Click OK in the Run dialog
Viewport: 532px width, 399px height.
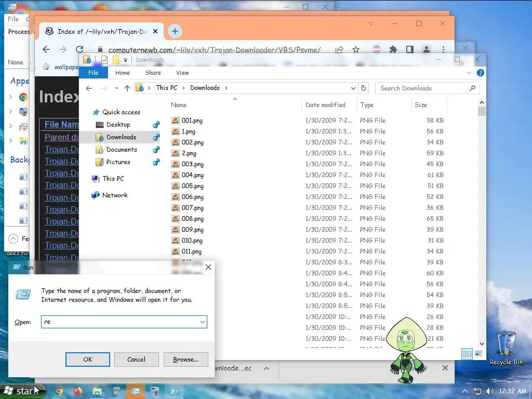[87, 360]
